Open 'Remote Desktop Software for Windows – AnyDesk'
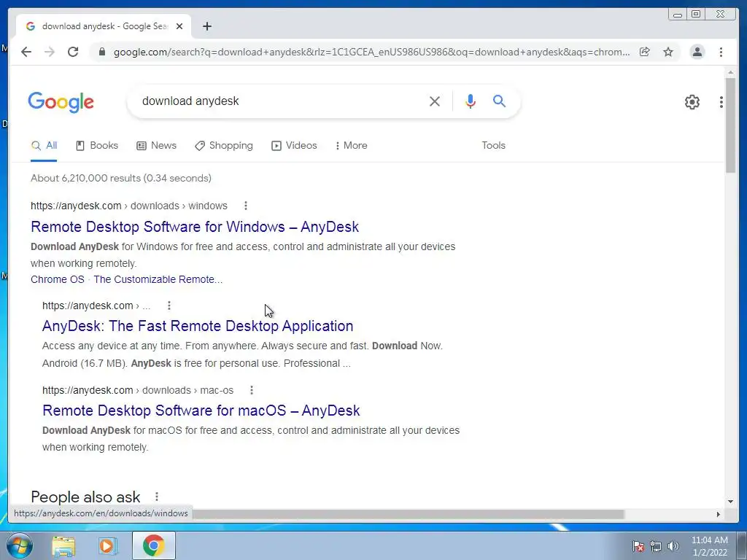The height and width of the screenshot is (560, 747). click(x=194, y=227)
